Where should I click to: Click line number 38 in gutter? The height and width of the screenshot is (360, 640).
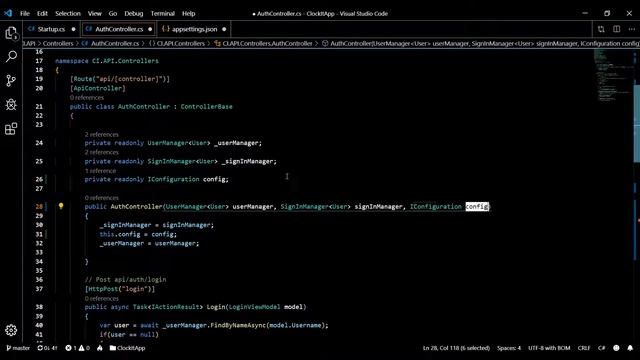pyautogui.click(x=39, y=307)
